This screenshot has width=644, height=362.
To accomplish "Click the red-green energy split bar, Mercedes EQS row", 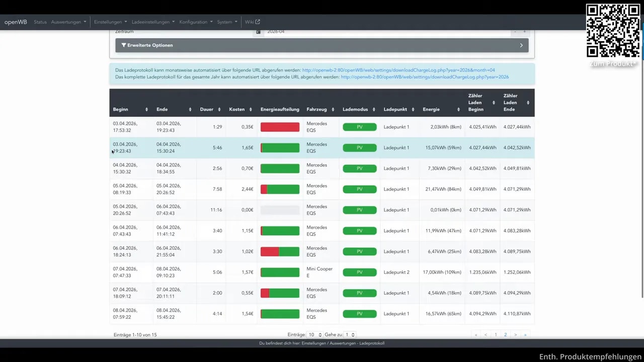I will 280,251.
